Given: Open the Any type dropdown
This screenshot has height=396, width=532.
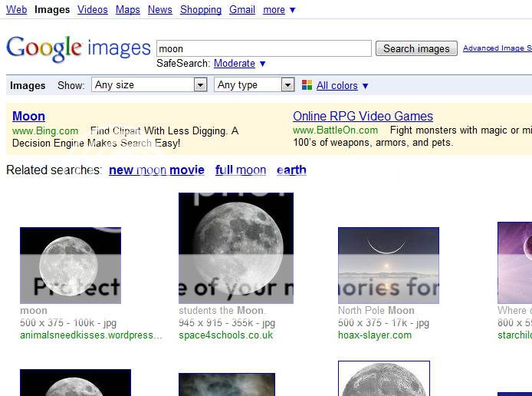Looking at the screenshot, I should 254,84.
